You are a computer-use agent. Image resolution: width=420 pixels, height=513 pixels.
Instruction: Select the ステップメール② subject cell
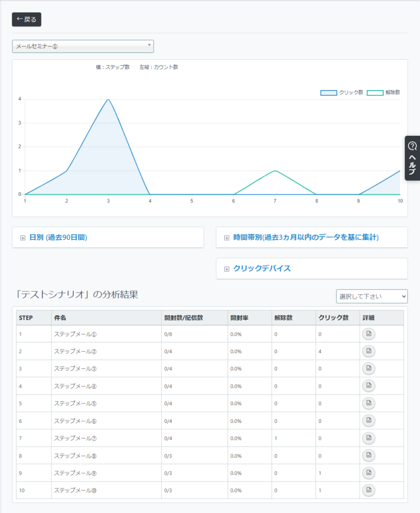(x=106, y=351)
